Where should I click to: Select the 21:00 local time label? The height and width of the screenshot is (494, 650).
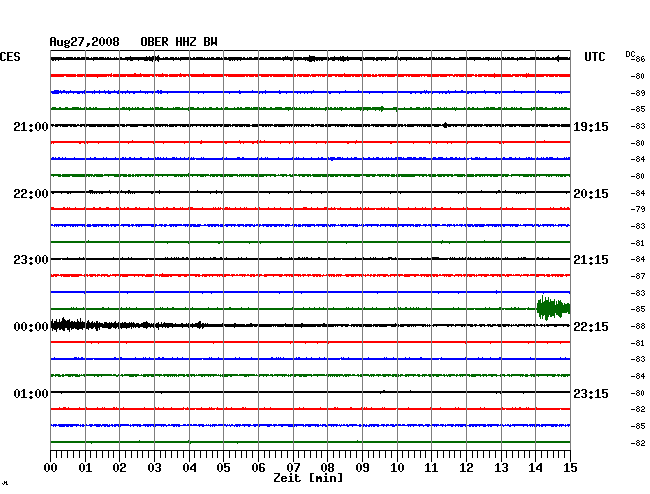[x=31, y=127]
